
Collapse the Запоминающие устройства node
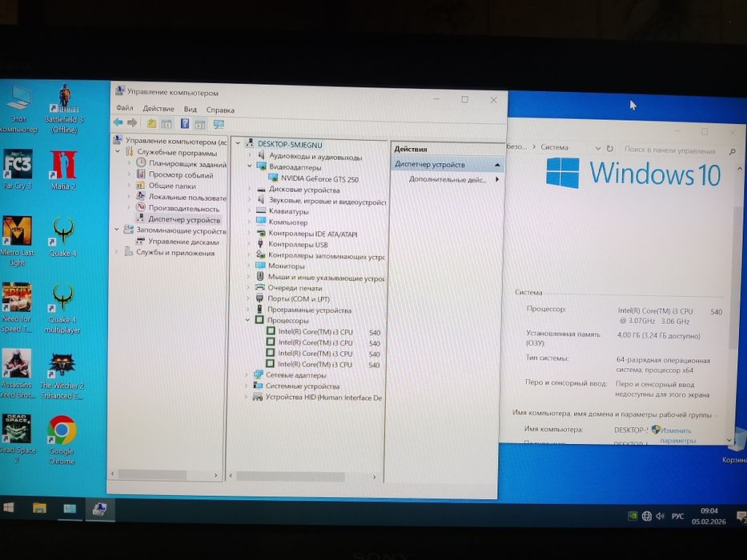coord(117,229)
